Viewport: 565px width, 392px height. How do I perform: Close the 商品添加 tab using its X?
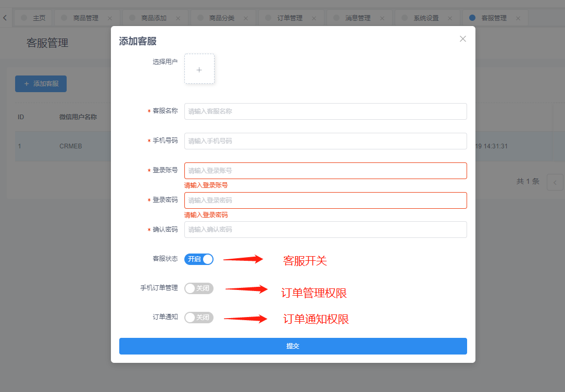tap(178, 18)
